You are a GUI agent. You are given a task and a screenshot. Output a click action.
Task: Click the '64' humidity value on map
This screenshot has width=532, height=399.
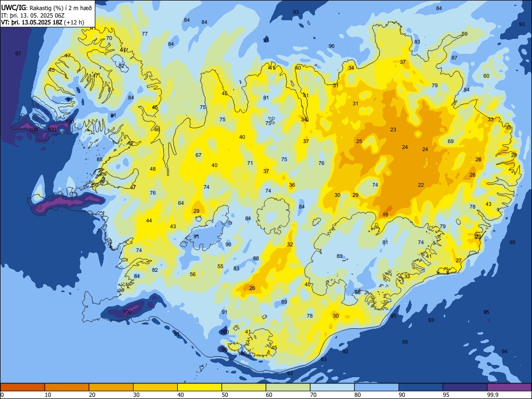[181, 203]
